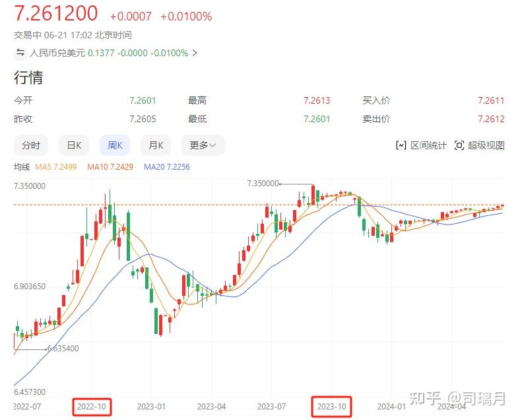Click the main price 7.261200

pos(55,13)
